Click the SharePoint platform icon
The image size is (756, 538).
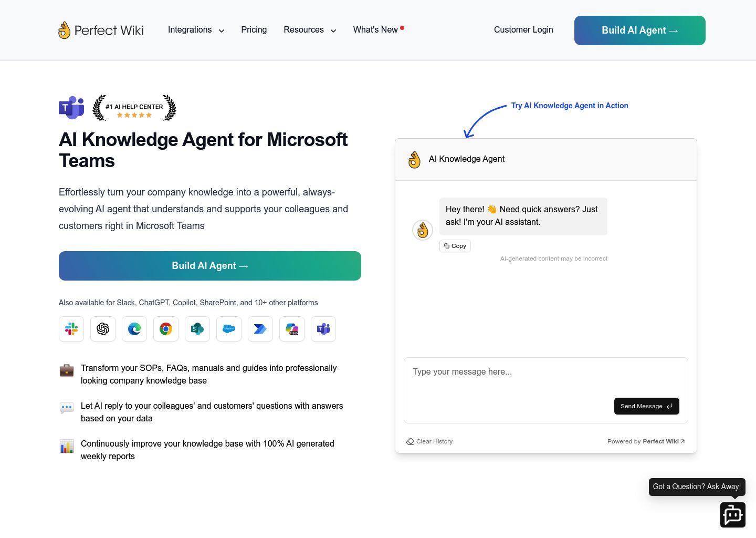197,329
